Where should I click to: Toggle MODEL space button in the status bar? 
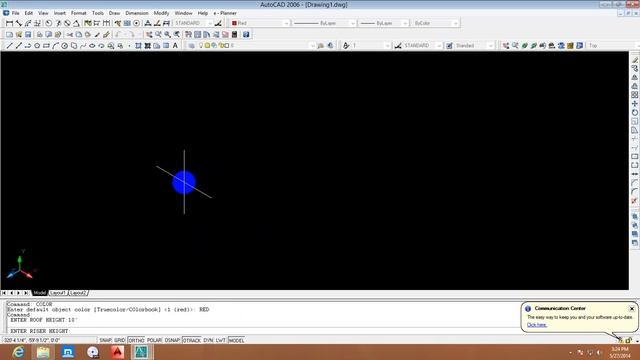click(236, 340)
